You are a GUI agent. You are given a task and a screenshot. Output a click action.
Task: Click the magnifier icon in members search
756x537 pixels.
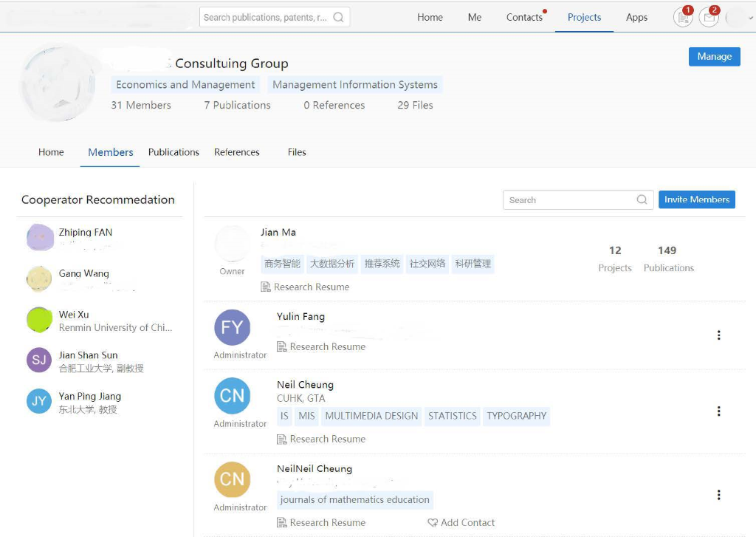click(x=642, y=199)
